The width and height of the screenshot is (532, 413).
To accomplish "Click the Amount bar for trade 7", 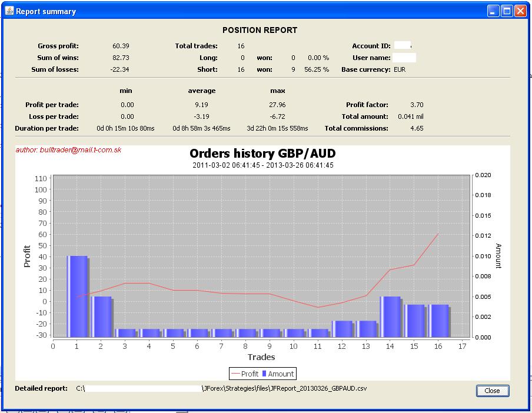I will point(222,333).
